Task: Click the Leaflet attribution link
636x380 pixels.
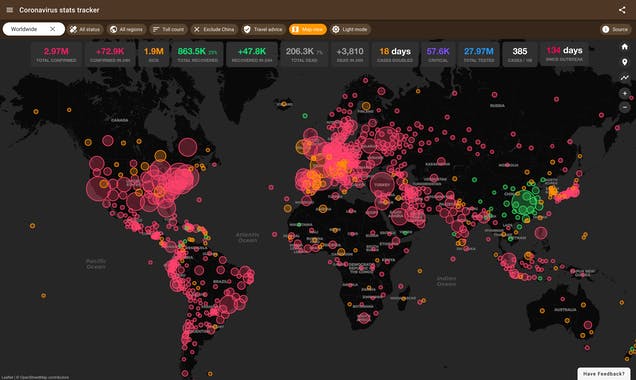Action: coord(7,378)
